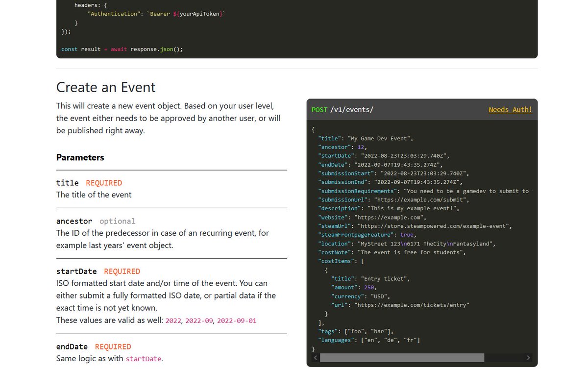Image resolution: width=588 pixels, height=369 pixels.
Task: Click the code block's right scroll arrow
Action: pyautogui.click(x=528, y=358)
